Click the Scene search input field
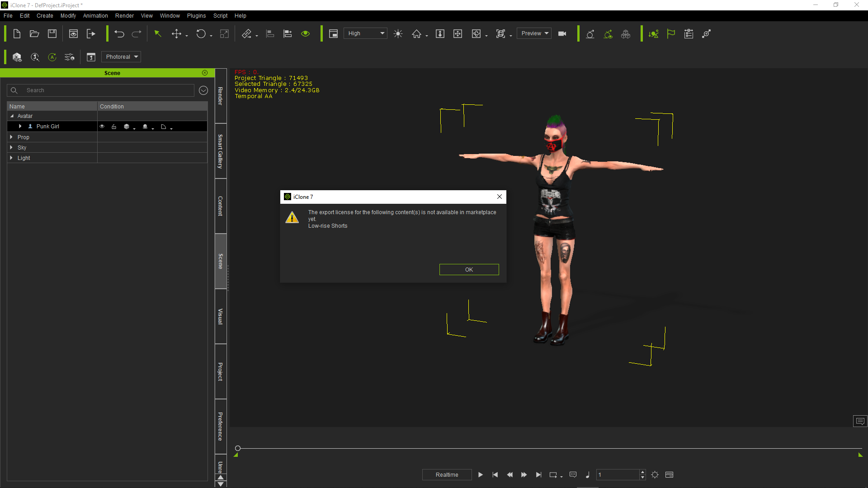 click(x=100, y=90)
